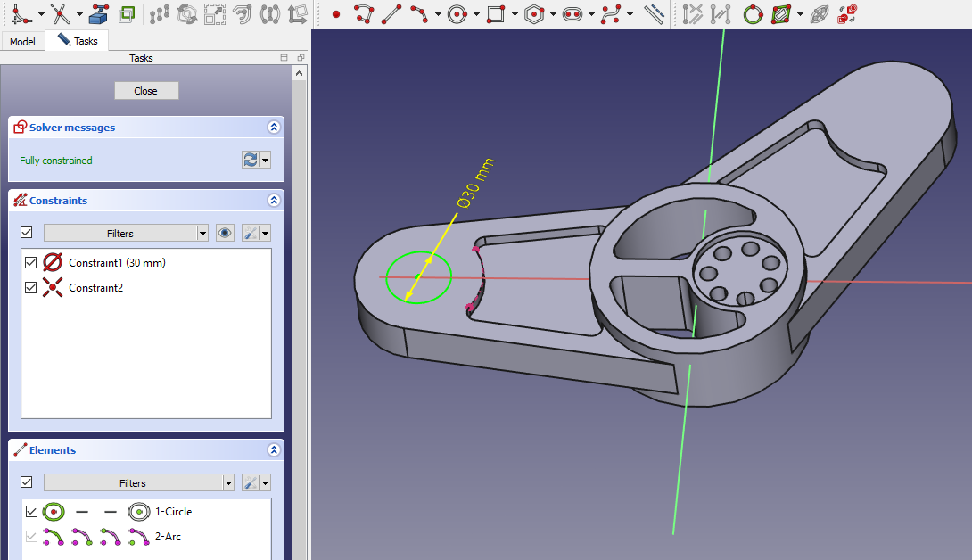The width and height of the screenshot is (972, 560).
Task: Click the Close button in Tasks
Action: 146,91
